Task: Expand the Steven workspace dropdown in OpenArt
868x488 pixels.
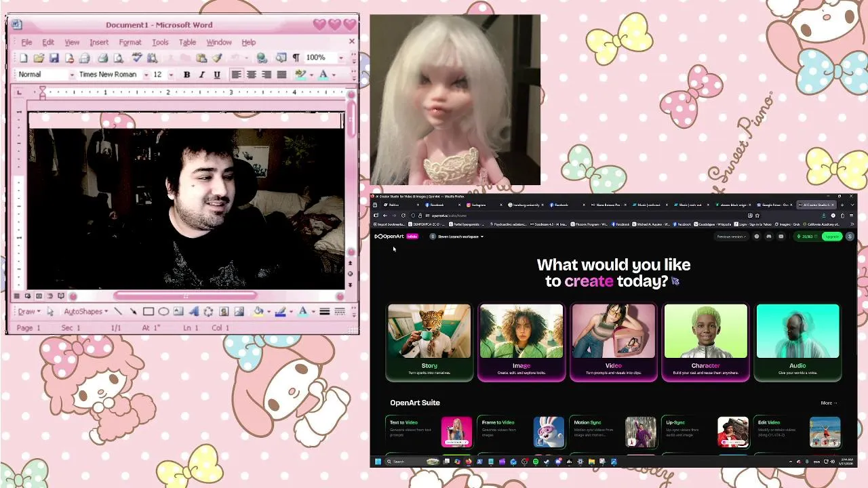Action: point(457,237)
